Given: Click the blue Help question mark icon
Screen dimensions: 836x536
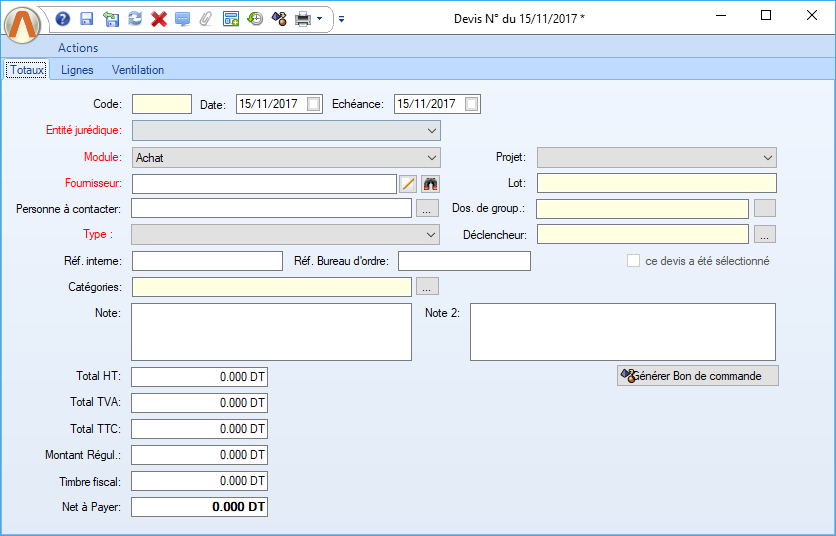Looking at the screenshot, I should pos(63,18).
